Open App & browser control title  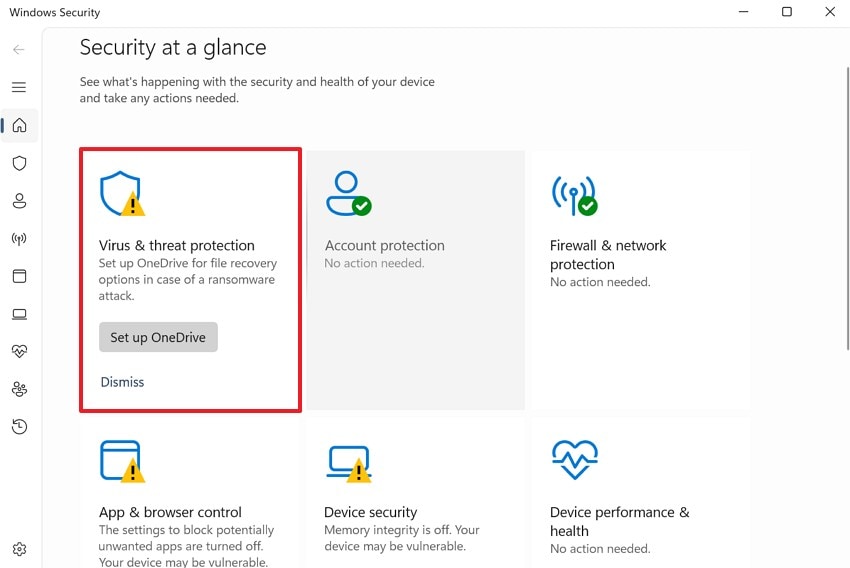(170, 512)
